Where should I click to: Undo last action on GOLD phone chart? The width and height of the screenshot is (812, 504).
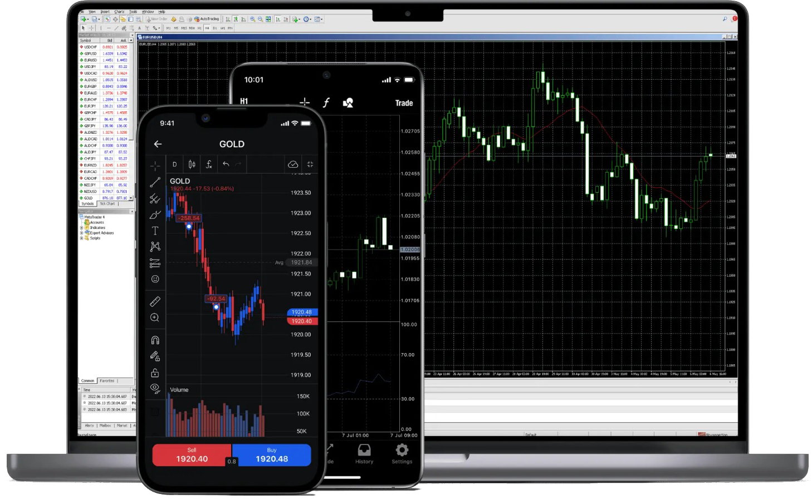[226, 164]
